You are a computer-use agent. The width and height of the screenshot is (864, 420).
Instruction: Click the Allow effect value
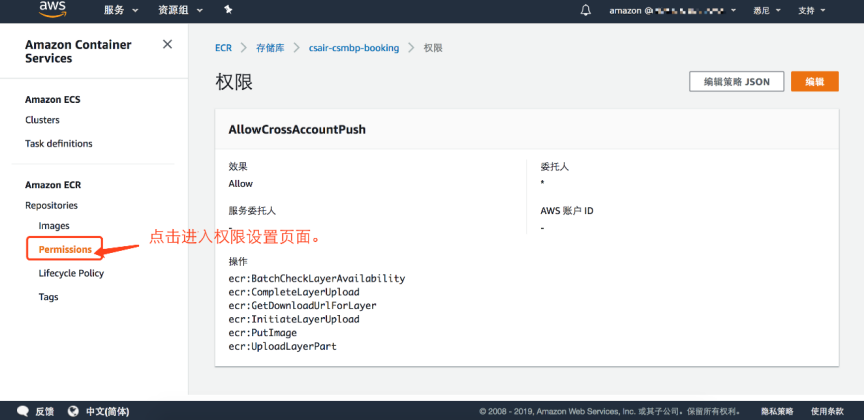click(x=241, y=184)
